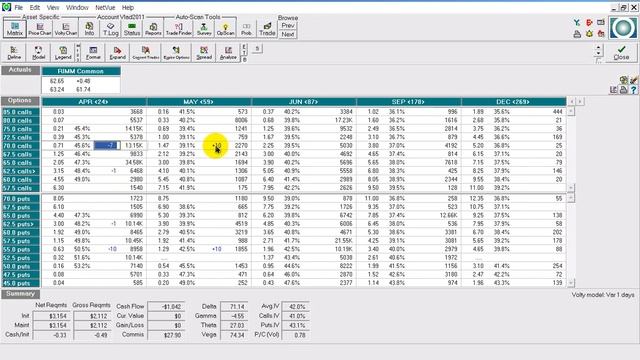Viewport: 640px width, 360px height.
Task: Open the matrix Format options
Action: [93, 53]
